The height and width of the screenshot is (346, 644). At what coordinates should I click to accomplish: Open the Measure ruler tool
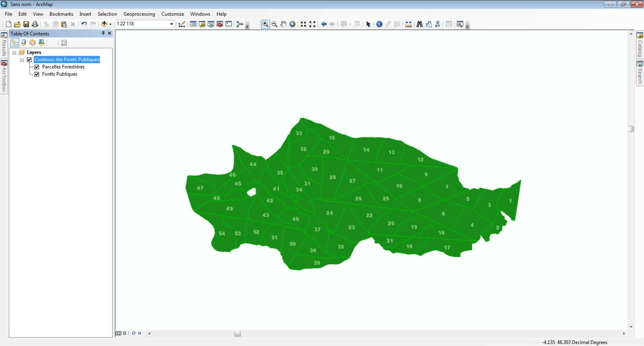coord(409,24)
